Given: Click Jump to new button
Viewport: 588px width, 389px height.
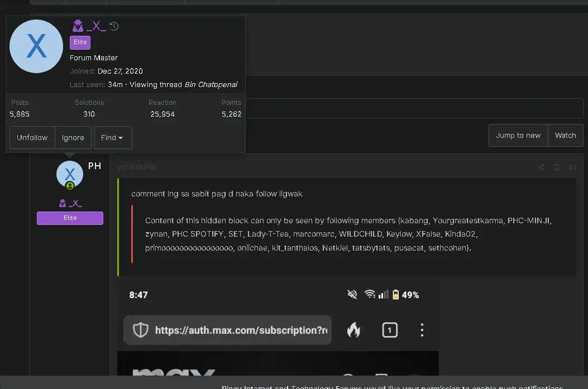Looking at the screenshot, I should 518,135.
